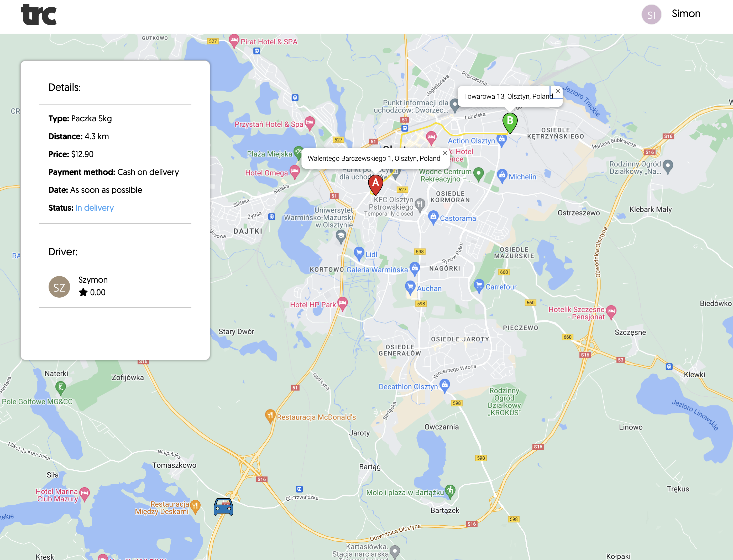
Task: Click the Carrefour shopping cart pin
Action: click(479, 285)
